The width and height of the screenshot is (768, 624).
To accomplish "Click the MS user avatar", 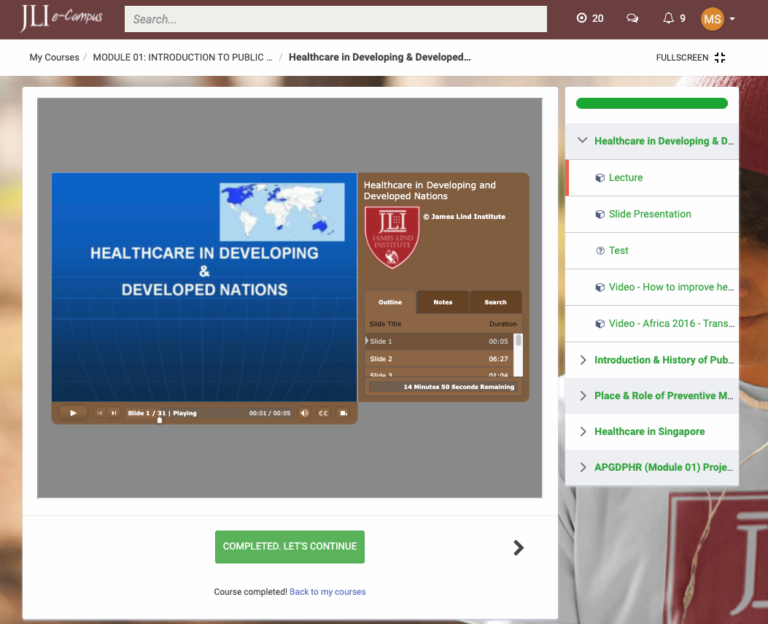I will (712, 19).
